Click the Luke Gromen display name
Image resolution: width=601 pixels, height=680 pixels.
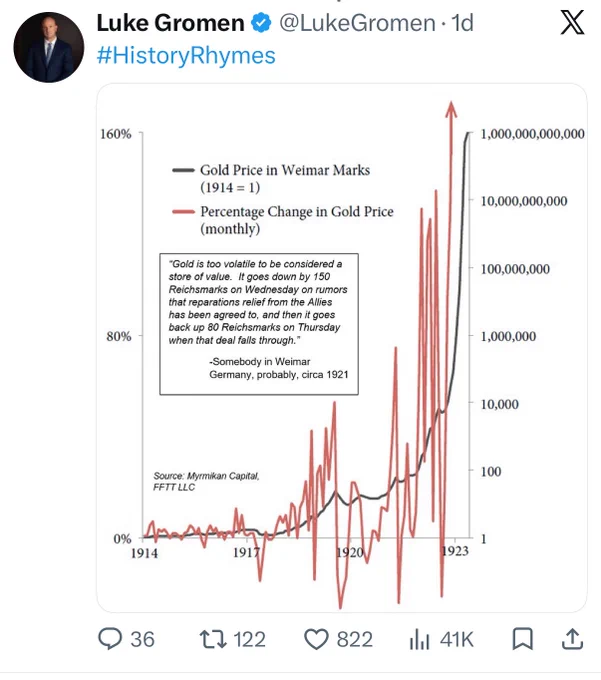click(170, 23)
